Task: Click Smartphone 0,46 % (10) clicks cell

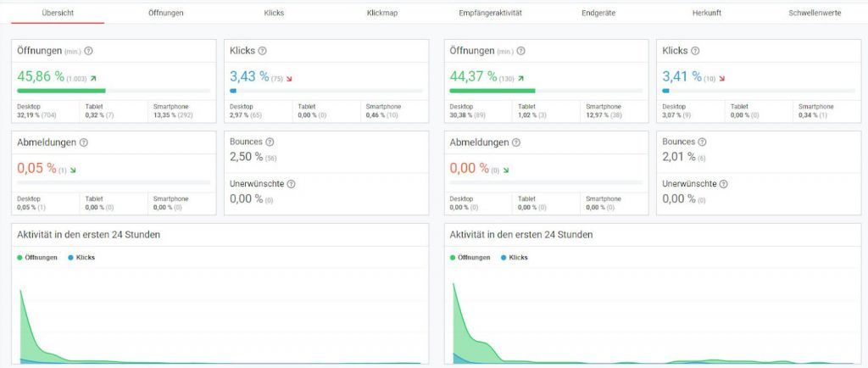Action: (x=394, y=111)
